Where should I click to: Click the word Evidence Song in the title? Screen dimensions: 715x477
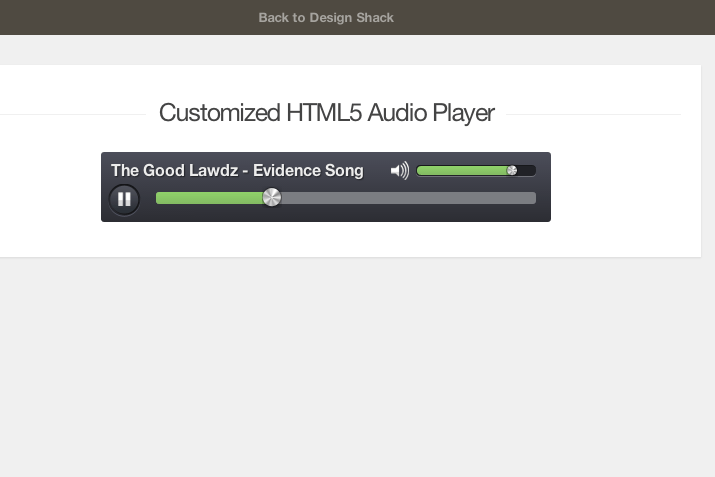308,170
